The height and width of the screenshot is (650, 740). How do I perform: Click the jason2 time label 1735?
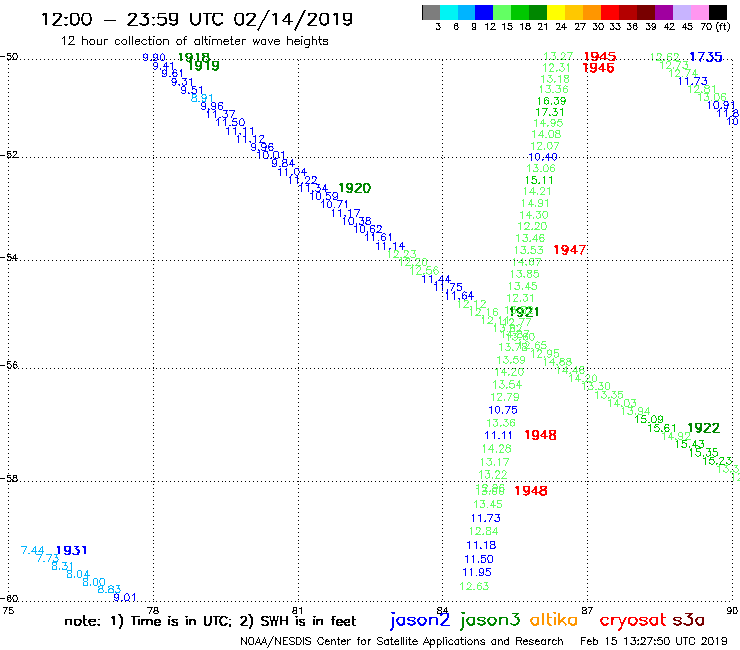(706, 57)
